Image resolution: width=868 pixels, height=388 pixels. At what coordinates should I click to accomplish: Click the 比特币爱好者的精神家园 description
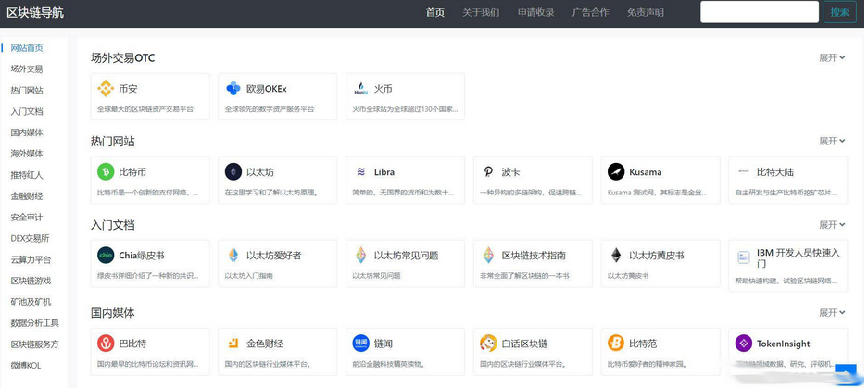(648, 364)
